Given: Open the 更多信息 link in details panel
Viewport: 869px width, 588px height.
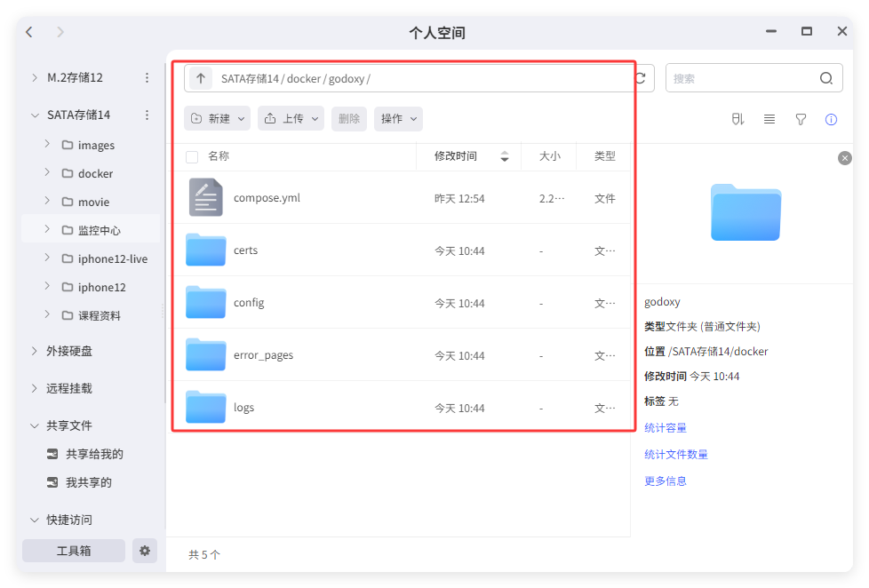Looking at the screenshot, I should [x=665, y=481].
